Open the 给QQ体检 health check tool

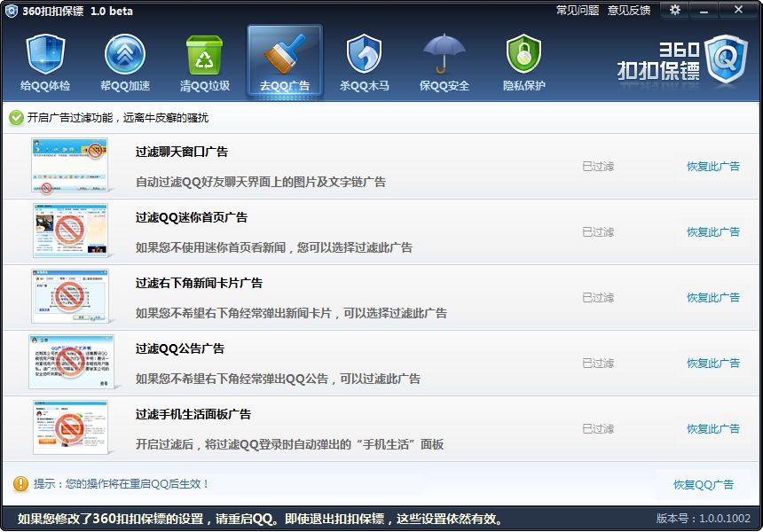tap(45, 63)
